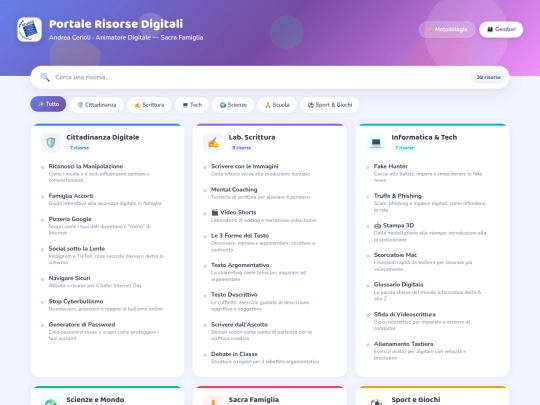This screenshot has height=405, width=540.
Task: Click the clapperboard icon beside Video Shorts
Action: 215,212
